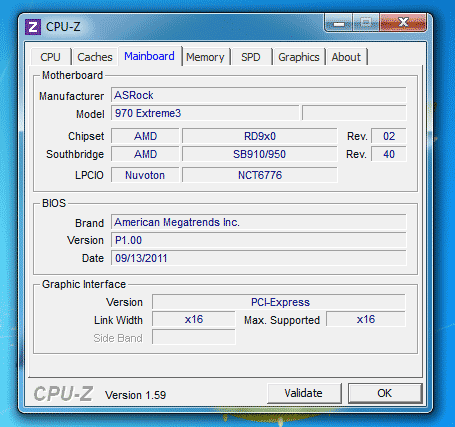Open the About tab

346,57
